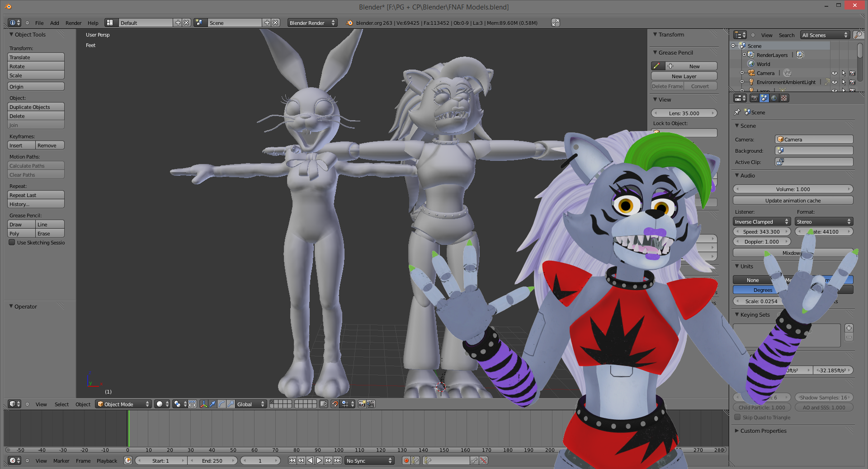The image size is (868, 469).
Task: Select the translate manipulator arrow icon
Action: pyautogui.click(x=212, y=404)
